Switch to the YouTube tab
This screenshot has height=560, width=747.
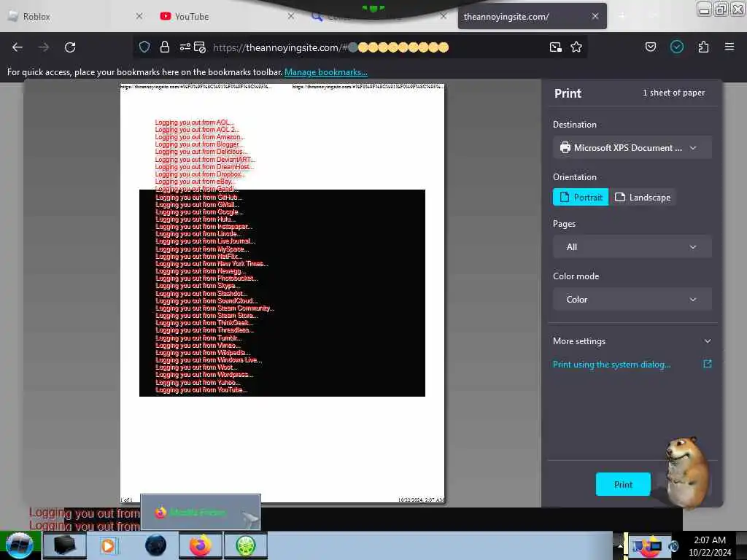click(x=227, y=16)
